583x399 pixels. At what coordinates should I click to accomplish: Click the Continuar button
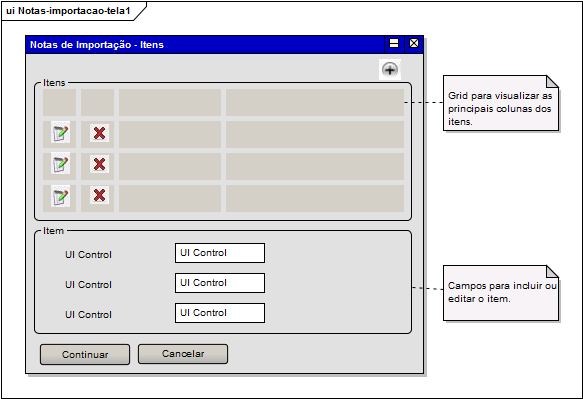(85, 354)
